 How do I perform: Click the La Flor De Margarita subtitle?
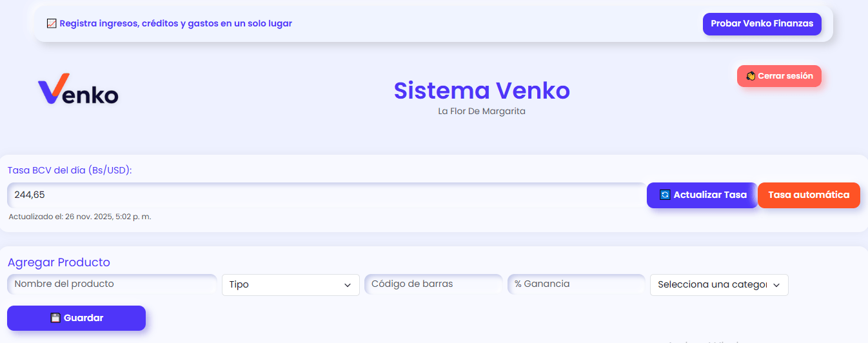click(x=482, y=111)
